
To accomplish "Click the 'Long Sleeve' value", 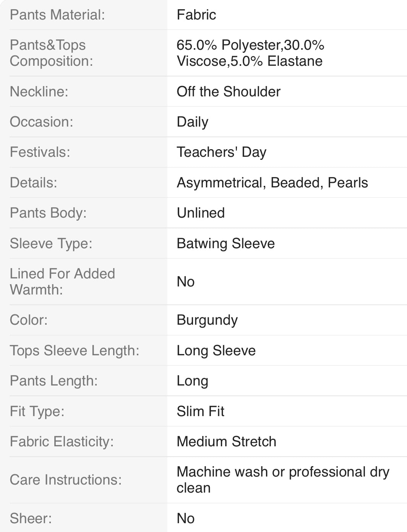I will click(216, 351).
